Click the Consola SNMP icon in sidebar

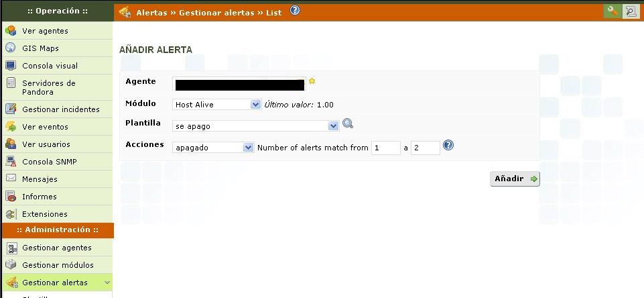pyautogui.click(x=11, y=161)
